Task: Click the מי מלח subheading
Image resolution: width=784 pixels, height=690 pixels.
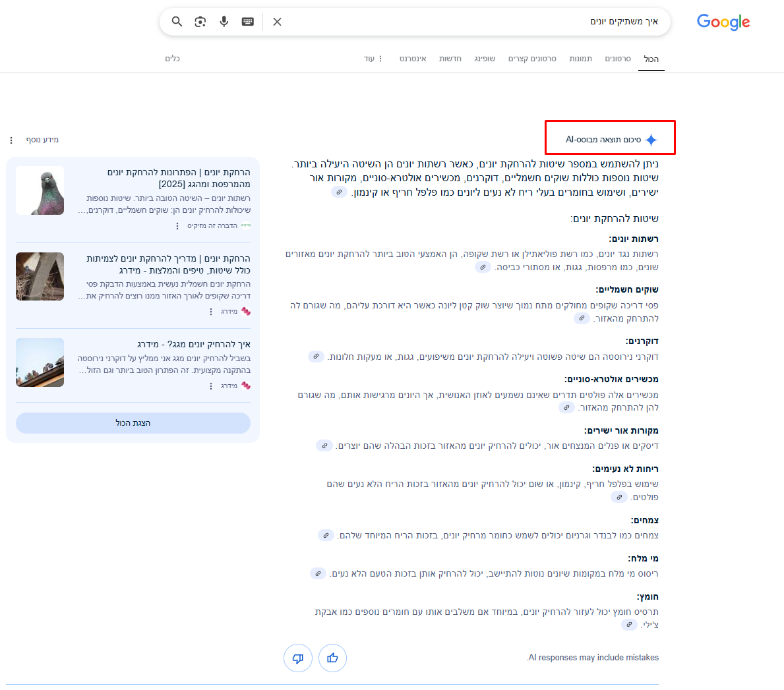Action: 643,559
